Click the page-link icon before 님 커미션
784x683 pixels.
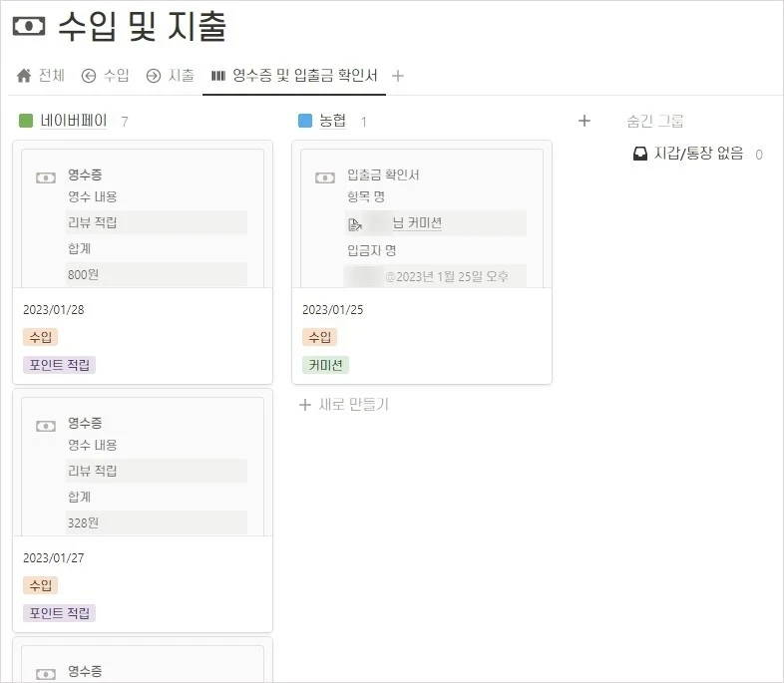point(354,224)
